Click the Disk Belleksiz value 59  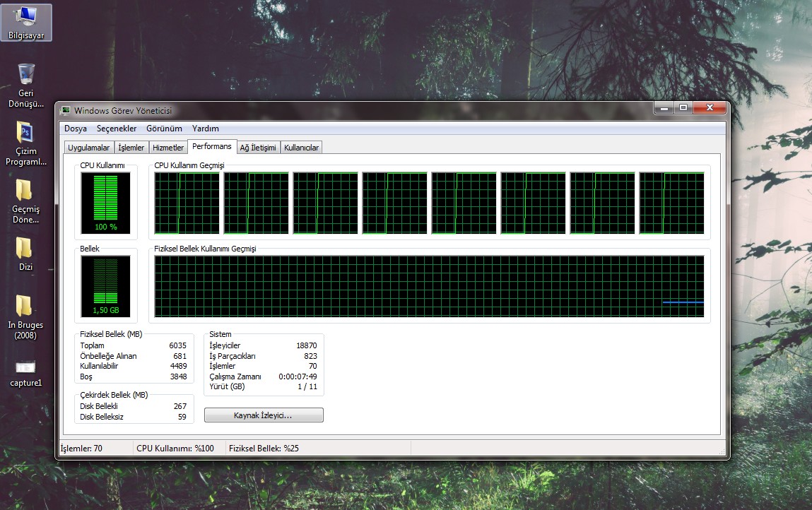(182, 417)
